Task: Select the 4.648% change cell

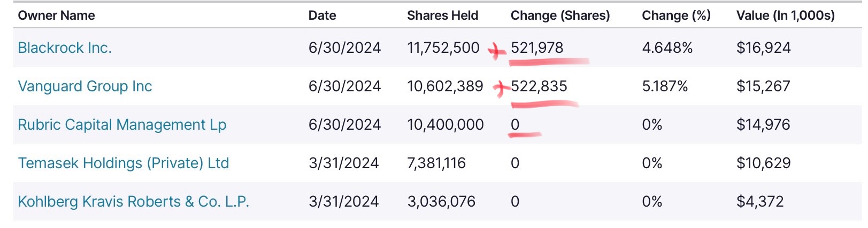Action: pos(667,48)
